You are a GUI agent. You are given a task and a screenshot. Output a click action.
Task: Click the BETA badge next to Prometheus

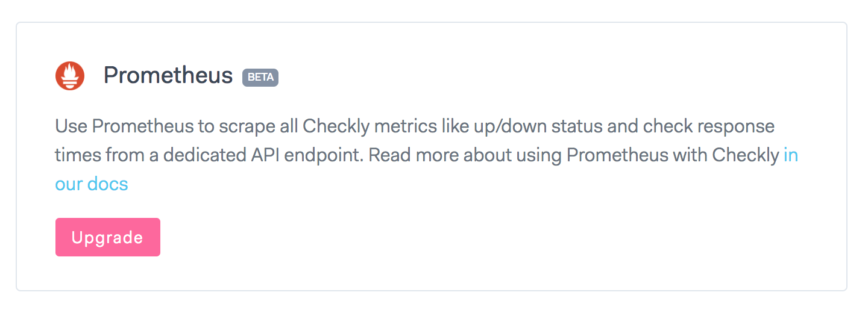coord(260,78)
